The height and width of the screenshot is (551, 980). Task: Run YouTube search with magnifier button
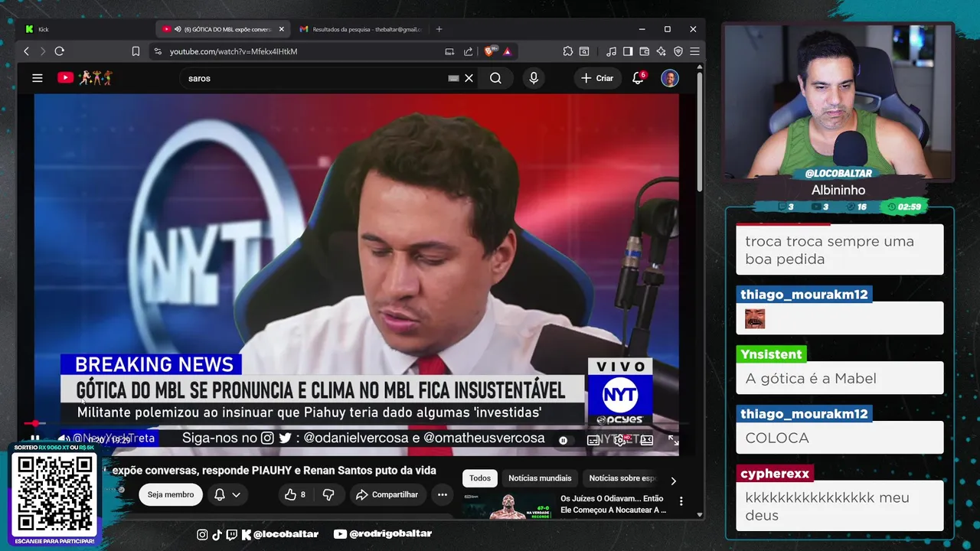click(495, 78)
